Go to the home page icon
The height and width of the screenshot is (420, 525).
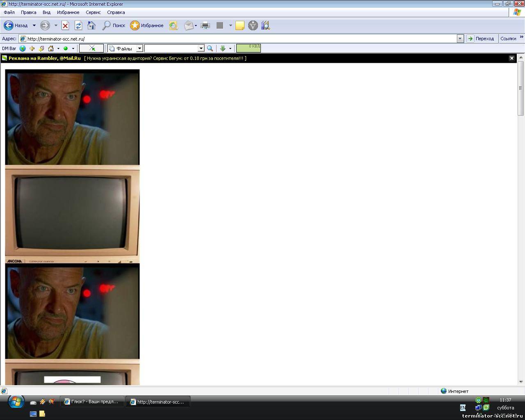[x=91, y=25]
